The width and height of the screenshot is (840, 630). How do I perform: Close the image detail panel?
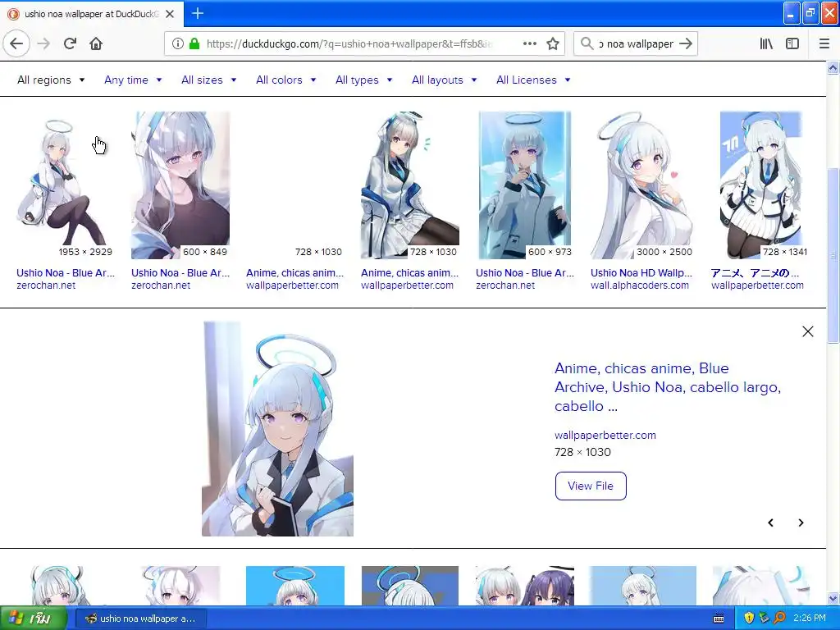click(808, 331)
